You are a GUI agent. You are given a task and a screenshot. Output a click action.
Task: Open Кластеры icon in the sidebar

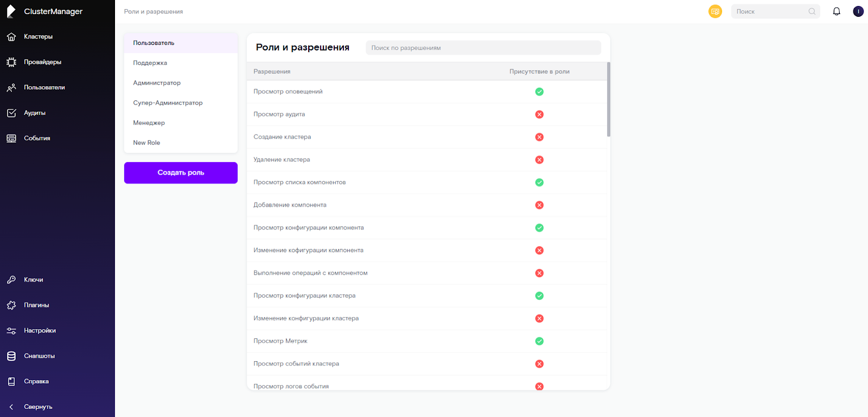11,37
